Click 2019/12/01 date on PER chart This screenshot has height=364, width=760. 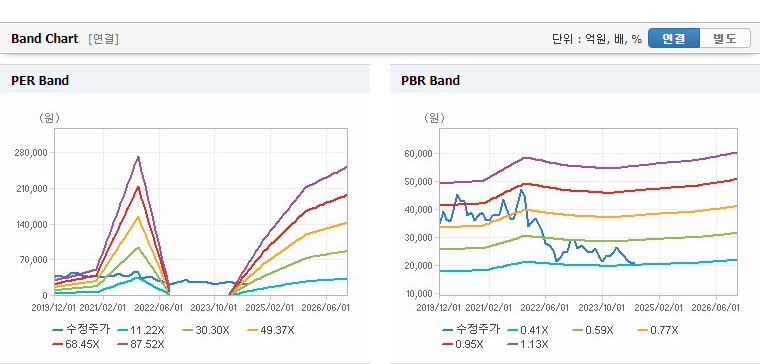point(54,308)
